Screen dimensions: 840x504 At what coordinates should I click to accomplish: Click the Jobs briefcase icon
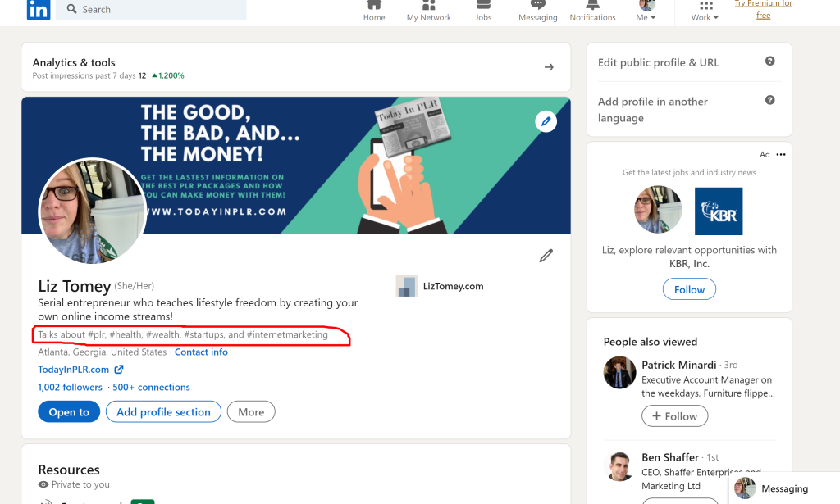[x=483, y=5]
